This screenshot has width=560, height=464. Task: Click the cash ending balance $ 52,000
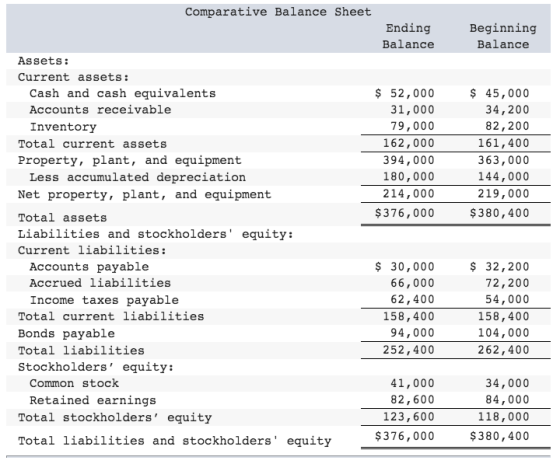[405, 93]
